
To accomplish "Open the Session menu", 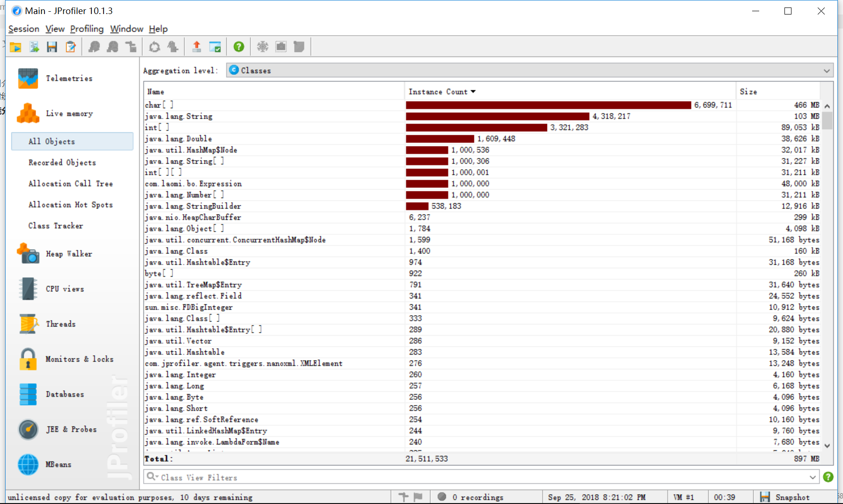I will click(x=23, y=29).
